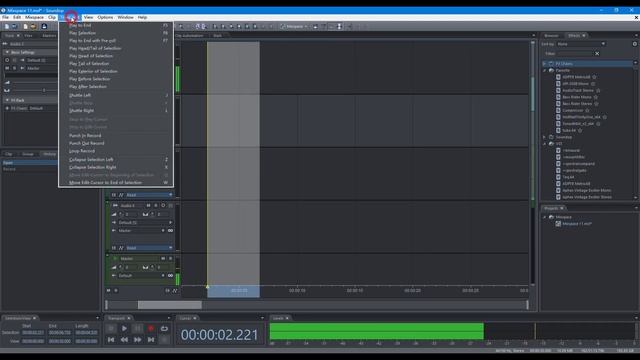Collapse the VST folder

(x=544, y=144)
